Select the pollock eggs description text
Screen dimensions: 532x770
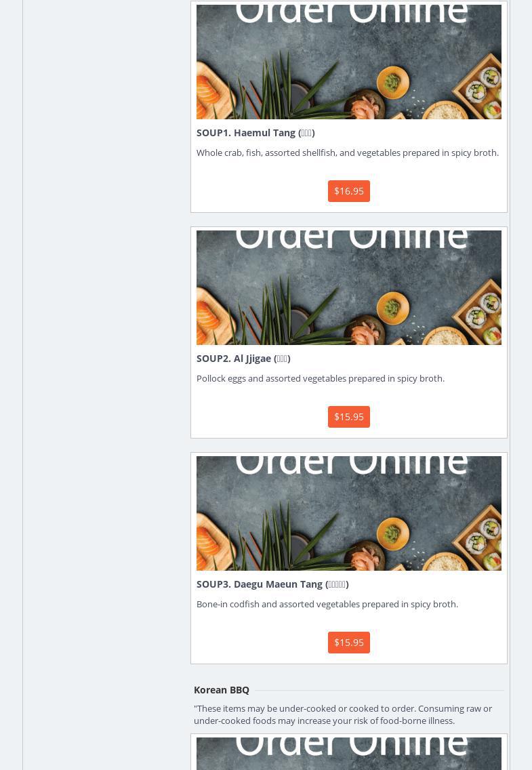(321, 379)
